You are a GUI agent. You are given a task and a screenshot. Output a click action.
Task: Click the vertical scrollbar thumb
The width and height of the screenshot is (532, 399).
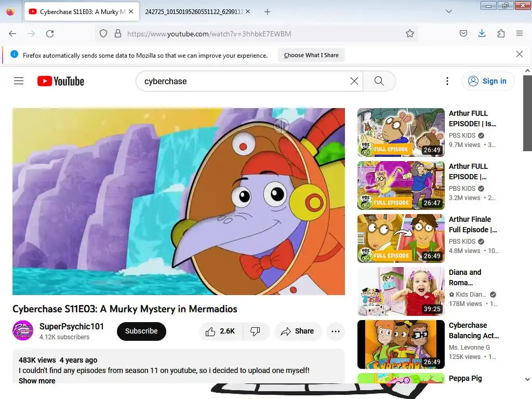(527, 113)
